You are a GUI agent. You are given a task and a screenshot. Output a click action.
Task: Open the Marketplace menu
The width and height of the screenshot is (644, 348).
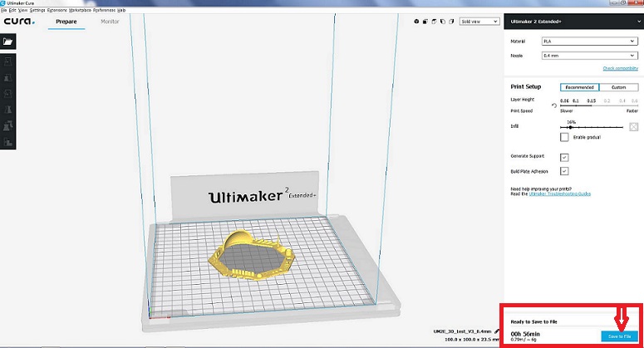[80, 10]
